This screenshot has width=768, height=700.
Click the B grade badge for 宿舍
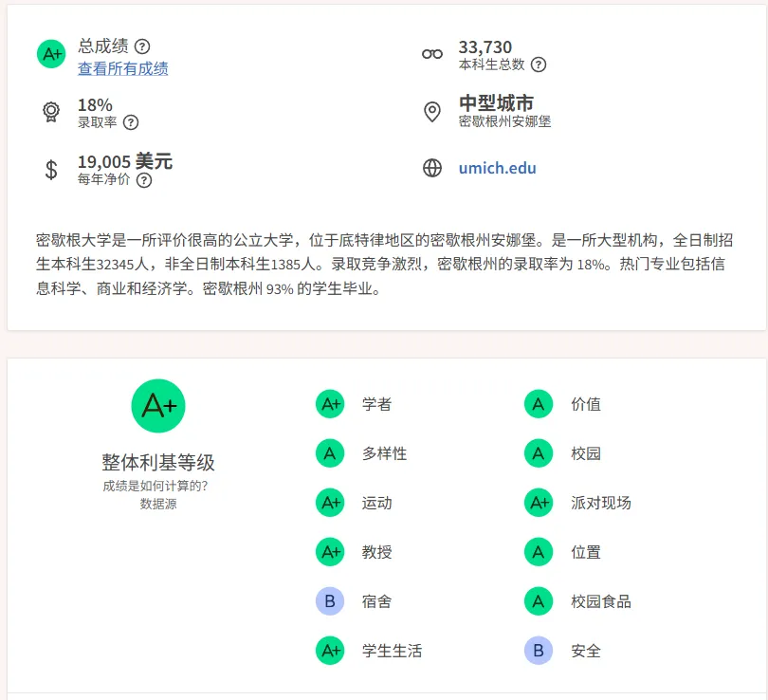tap(330, 601)
